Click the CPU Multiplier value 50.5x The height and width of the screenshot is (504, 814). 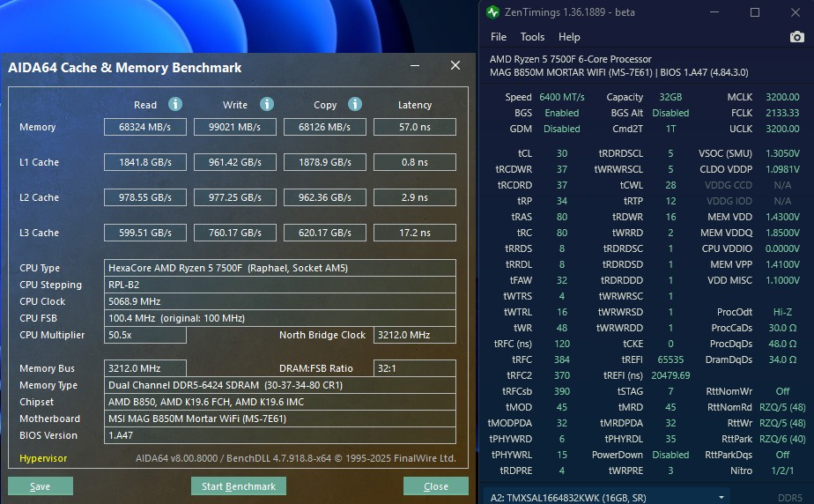click(x=145, y=335)
